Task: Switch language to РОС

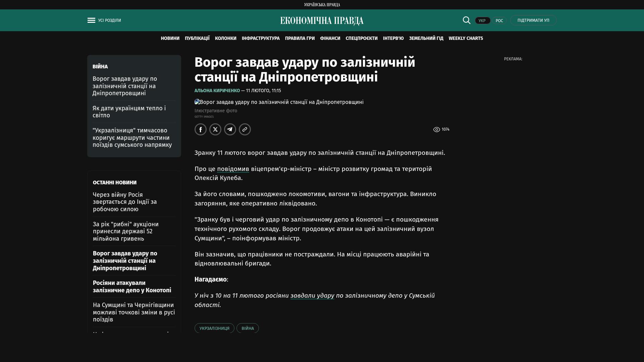Action: point(499,21)
